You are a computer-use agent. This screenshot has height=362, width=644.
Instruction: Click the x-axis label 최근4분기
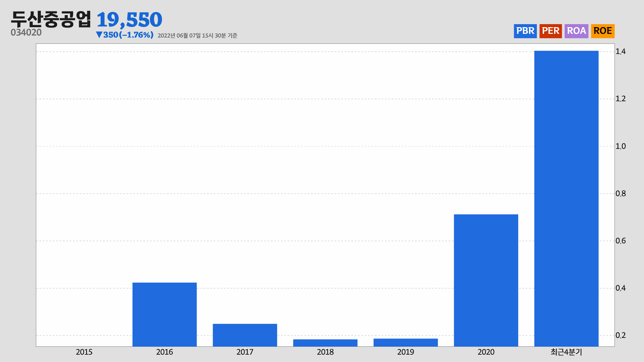(566, 352)
